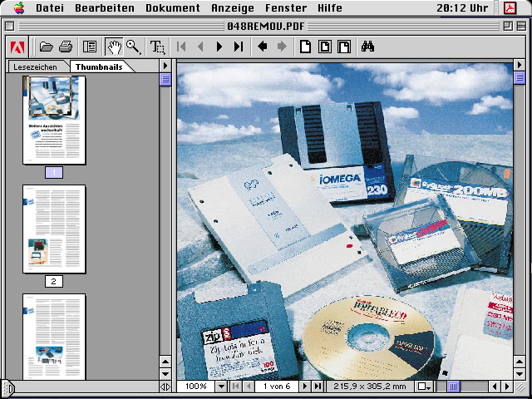Image resolution: width=532 pixels, height=399 pixels.
Task: Click page number label 1 under thumbnail
Action: point(53,173)
